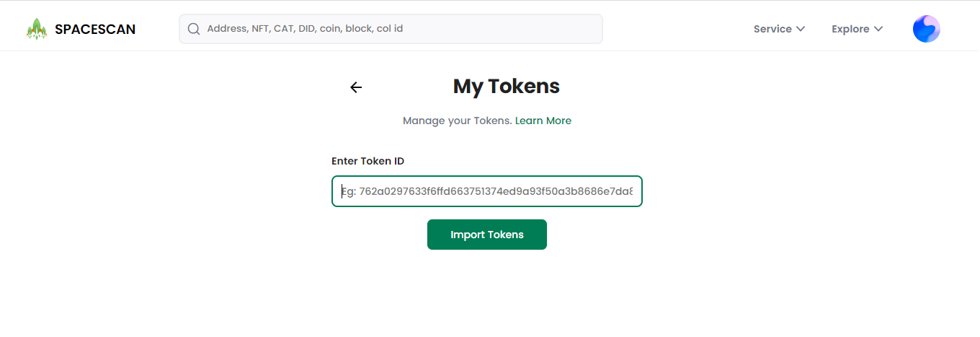Click the Spacescan rocket logo icon
This screenshot has width=980, height=337.
coord(37,29)
